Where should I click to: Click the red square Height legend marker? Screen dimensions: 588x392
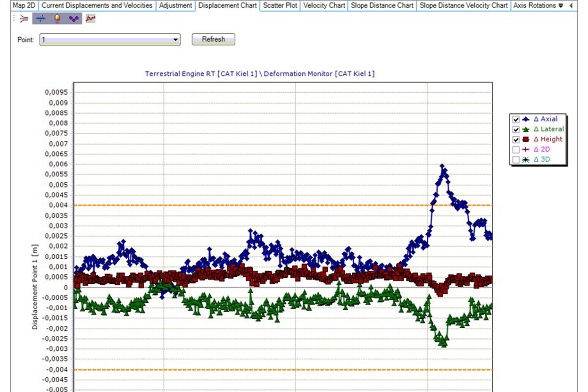pyautogui.click(x=526, y=140)
